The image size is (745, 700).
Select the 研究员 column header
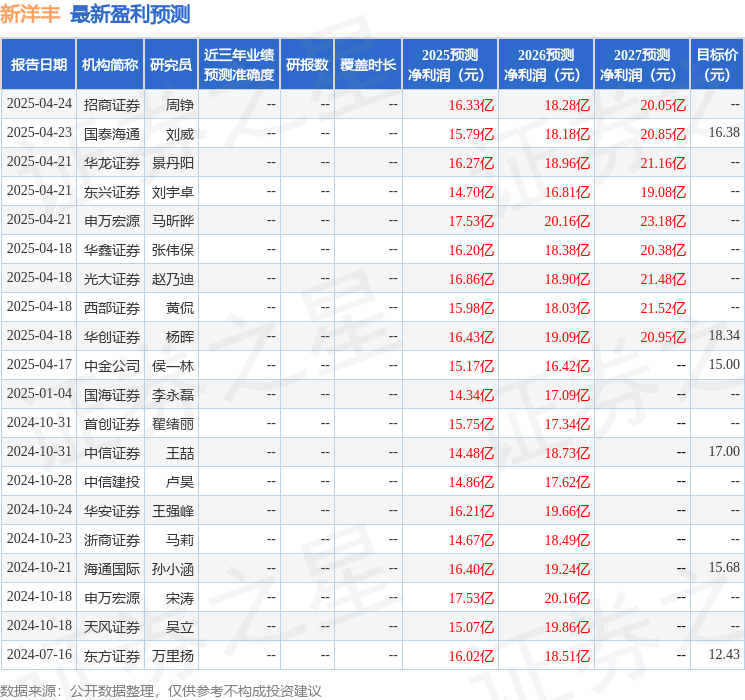pyautogui.click(x=171, y=65)
